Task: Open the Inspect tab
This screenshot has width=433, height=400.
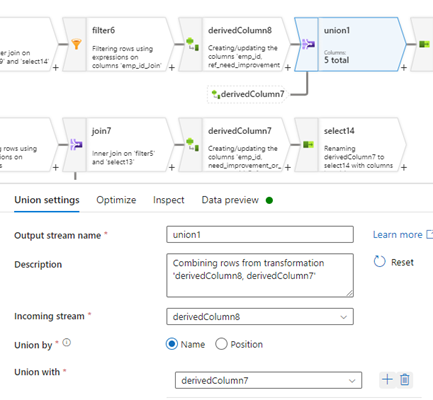Action: 168,200
